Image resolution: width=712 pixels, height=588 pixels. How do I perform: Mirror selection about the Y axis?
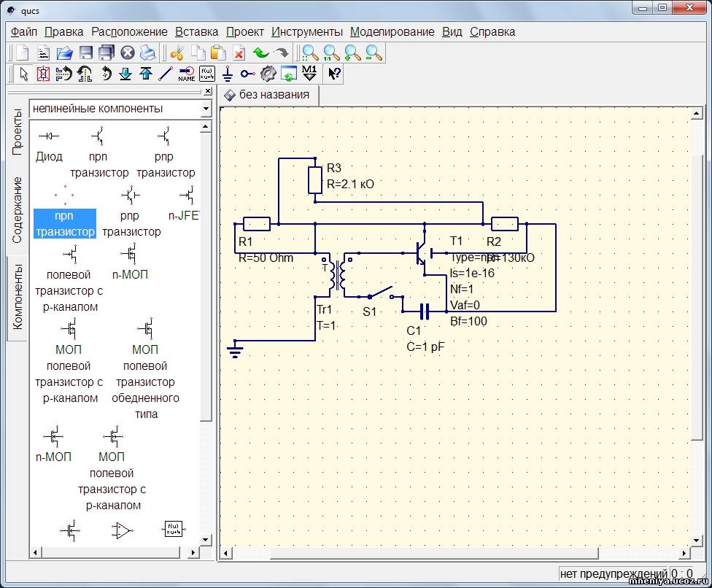pyautogui.click(x=85, y=74)
